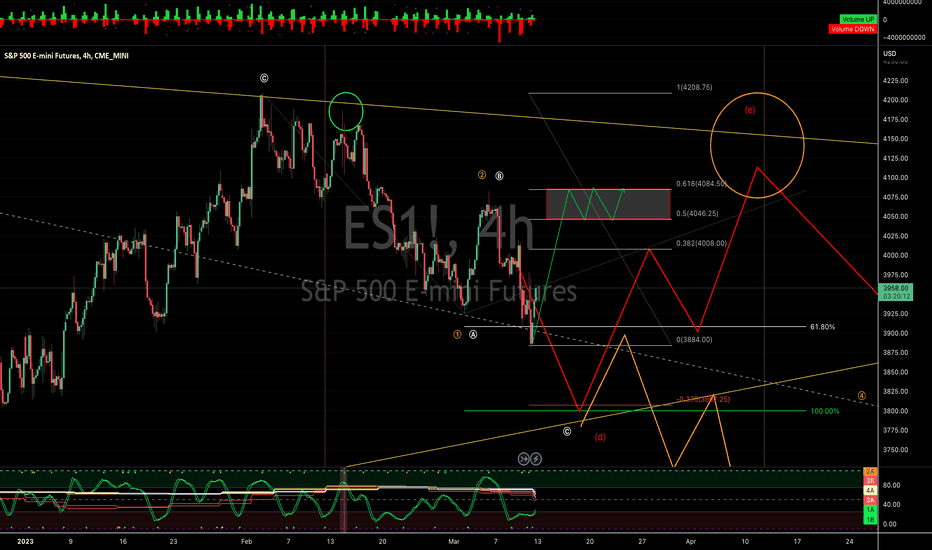
Task: Select the orange circled 2 wave marker
Action: point(482,175)
